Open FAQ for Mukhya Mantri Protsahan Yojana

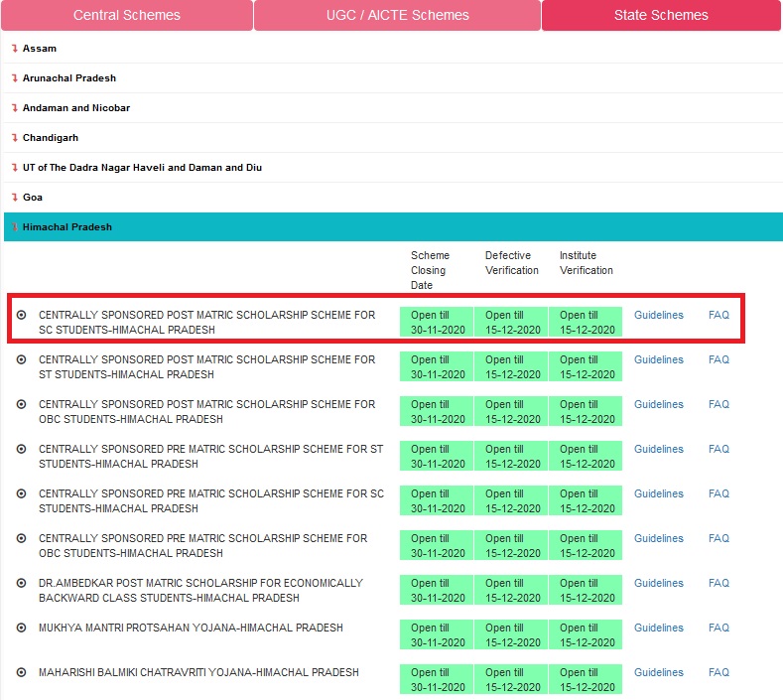click(718, 628)
